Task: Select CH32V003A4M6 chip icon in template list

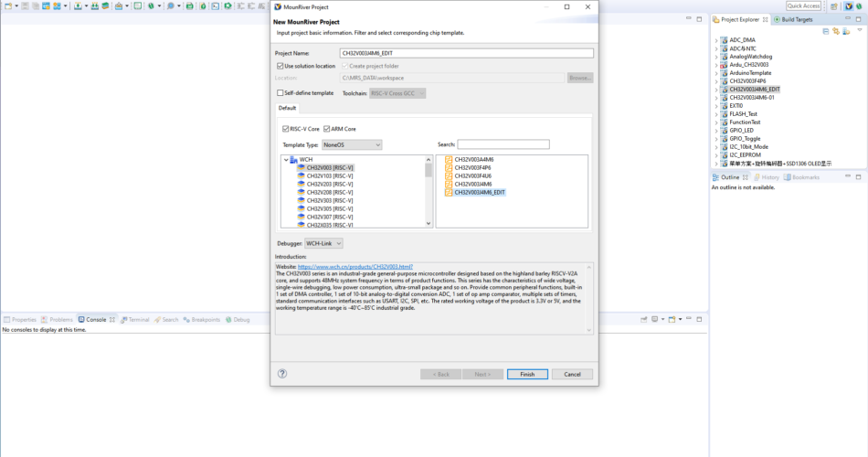Action: pos(449,160)
